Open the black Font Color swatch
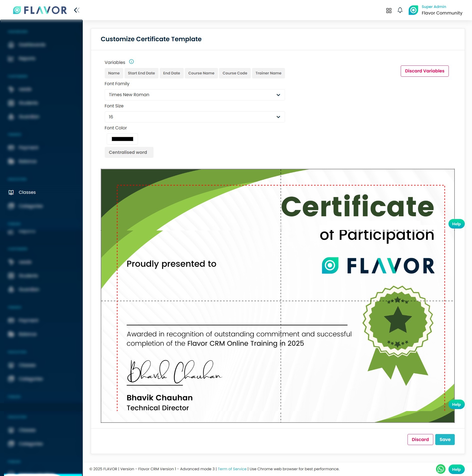The height and width of the screenshot is (476, 472). 122,139
